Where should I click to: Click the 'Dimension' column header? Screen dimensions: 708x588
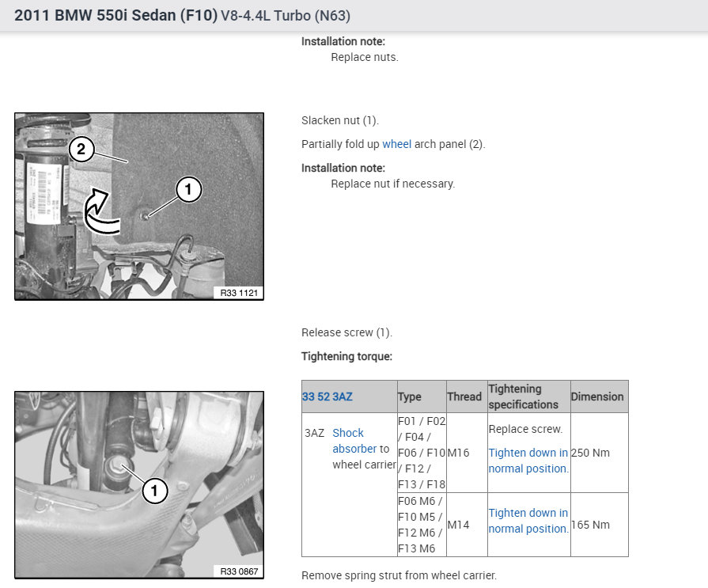(597, 396)
